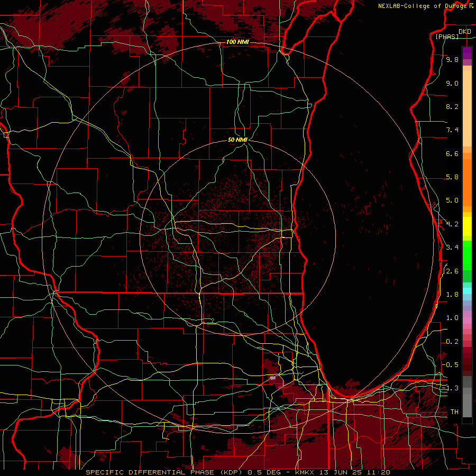
Task: Pick the yellow segment of the color bar
Action: (467, 226)
